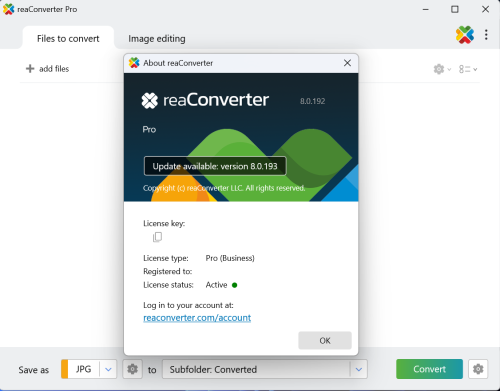
Task: Switch to the Image editing tab
Action: pyautogui.click(x=157, y=39)
